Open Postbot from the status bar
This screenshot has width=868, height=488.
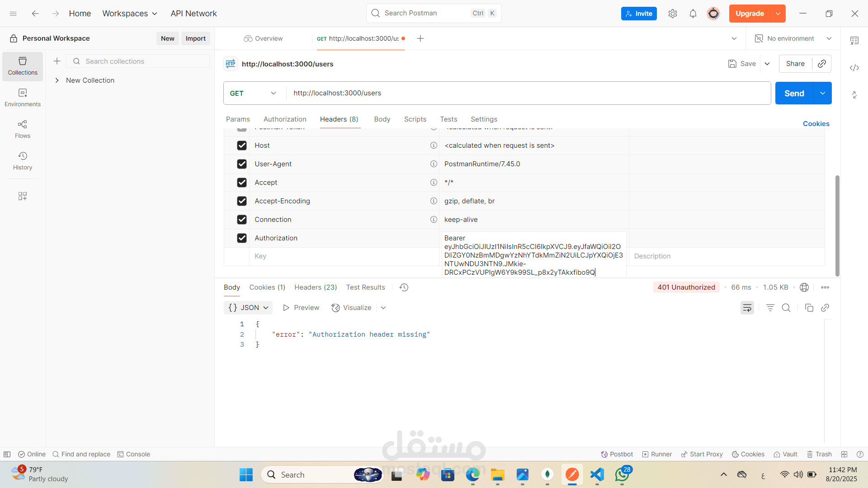click(x=617, y=454)
